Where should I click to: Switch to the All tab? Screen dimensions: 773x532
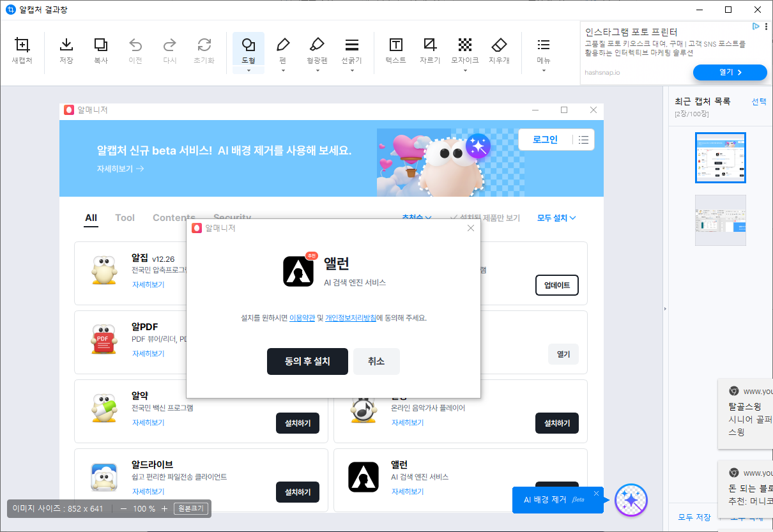(91, 218)
